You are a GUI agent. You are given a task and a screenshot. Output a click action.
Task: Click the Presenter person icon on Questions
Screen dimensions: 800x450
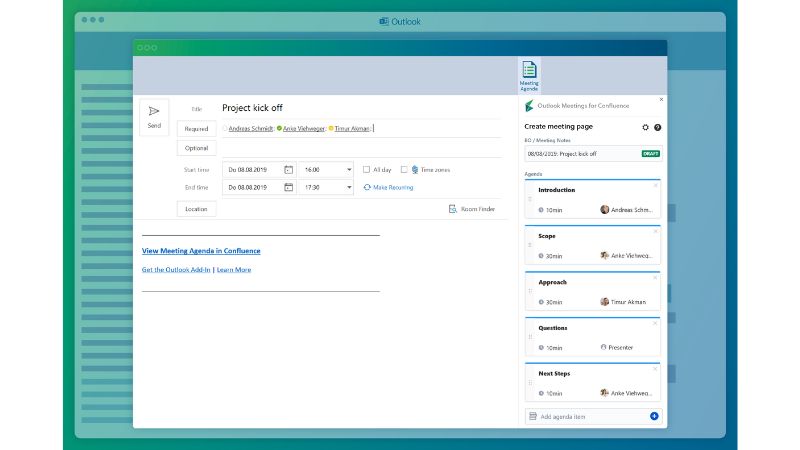pyautogui.click(x=604, y=347)
